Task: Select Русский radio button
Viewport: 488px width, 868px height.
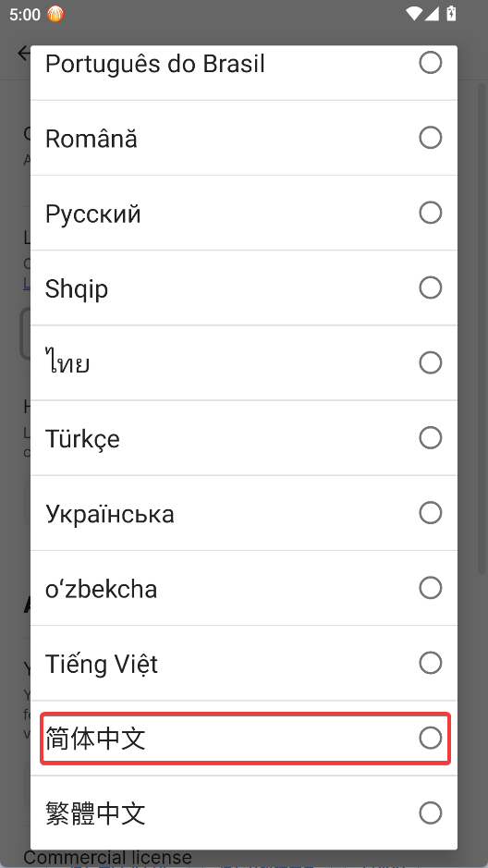Action: click(x=430, y=213)
